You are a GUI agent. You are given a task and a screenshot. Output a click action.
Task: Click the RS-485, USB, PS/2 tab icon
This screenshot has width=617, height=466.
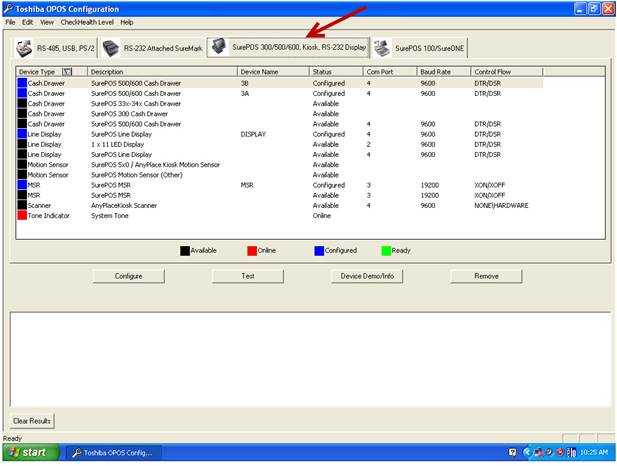pos(25,48)
